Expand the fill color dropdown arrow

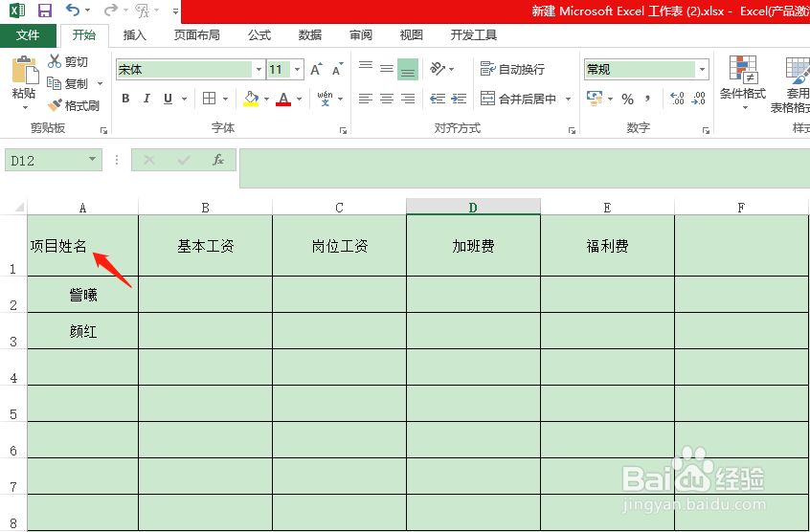point(266,99)
